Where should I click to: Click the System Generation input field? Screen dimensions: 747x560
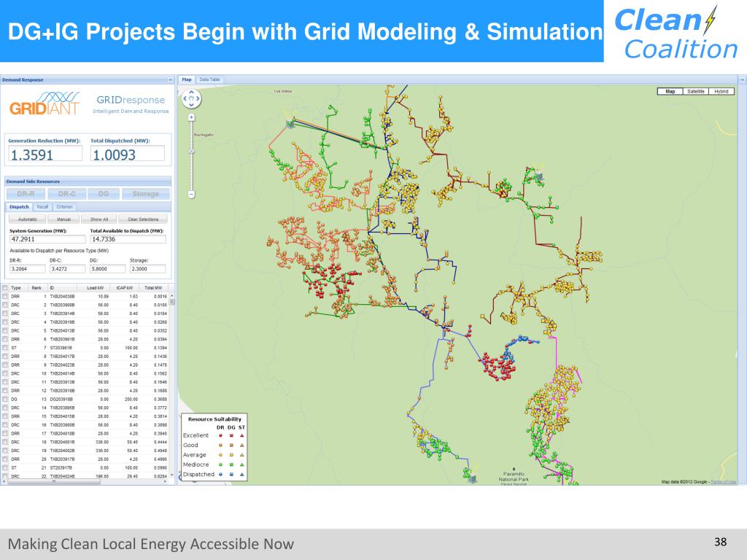[47, 239]
